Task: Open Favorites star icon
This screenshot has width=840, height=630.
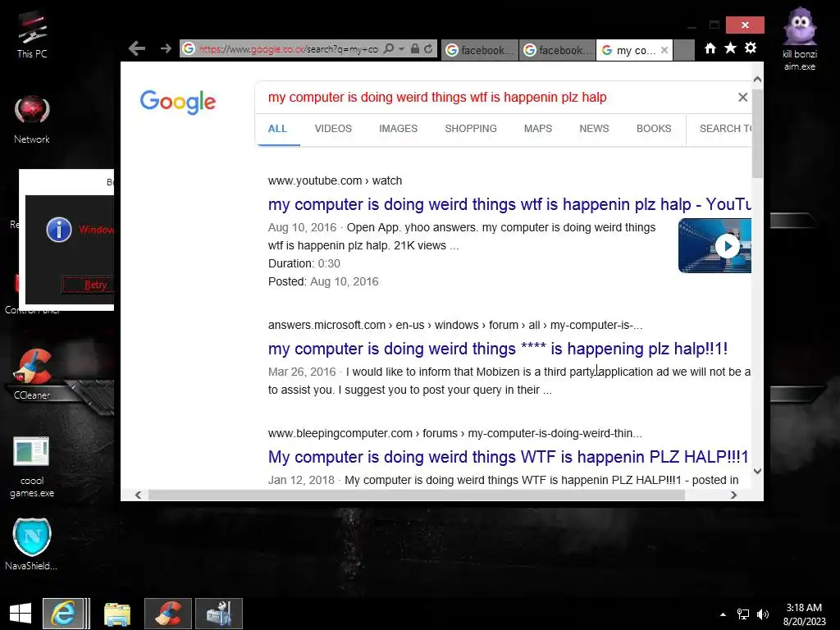Action: tap(730, 48)
